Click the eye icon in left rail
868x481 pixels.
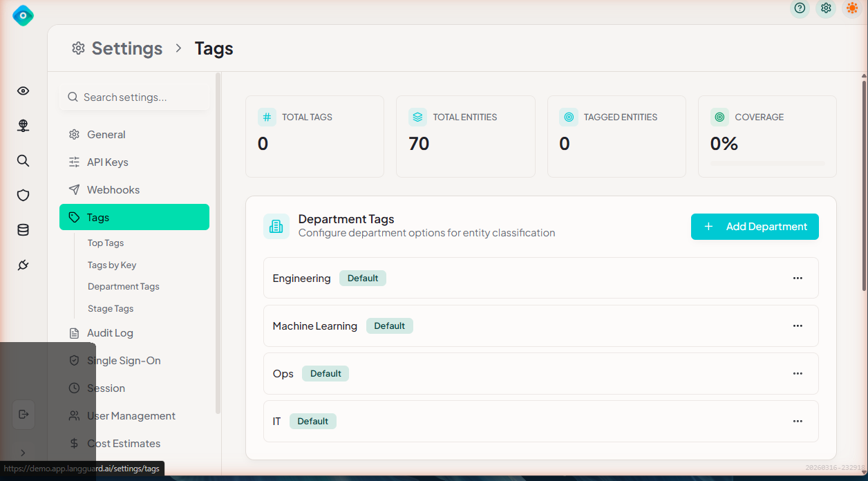pos(23,91)
